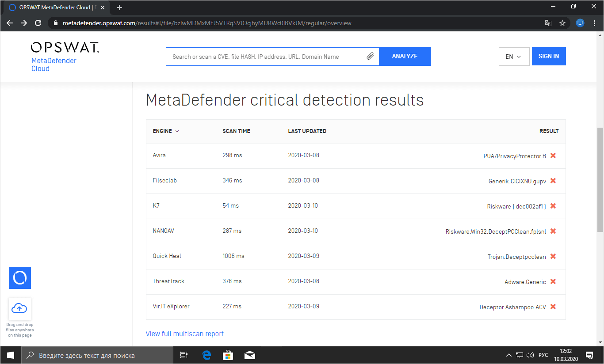
Task: Click Deceptor.Ashampoo.ACV result text
Action: [513, 307]
